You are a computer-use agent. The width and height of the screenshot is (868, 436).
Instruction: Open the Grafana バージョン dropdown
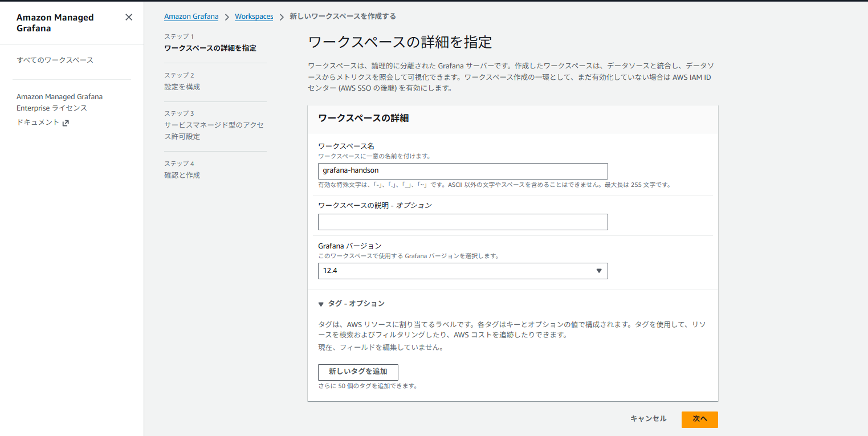click(463, 271)
